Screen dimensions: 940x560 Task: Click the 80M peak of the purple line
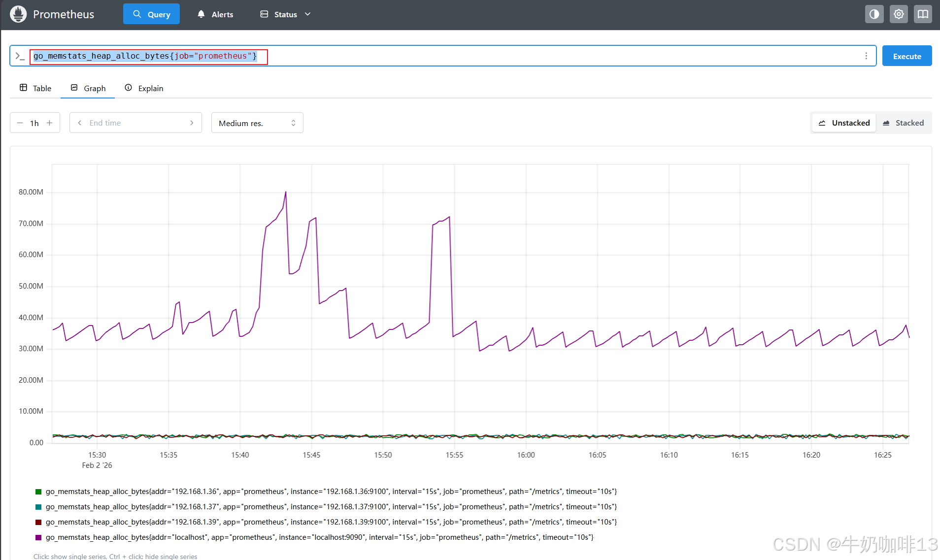pyautogui.click(x=286, y=192)
